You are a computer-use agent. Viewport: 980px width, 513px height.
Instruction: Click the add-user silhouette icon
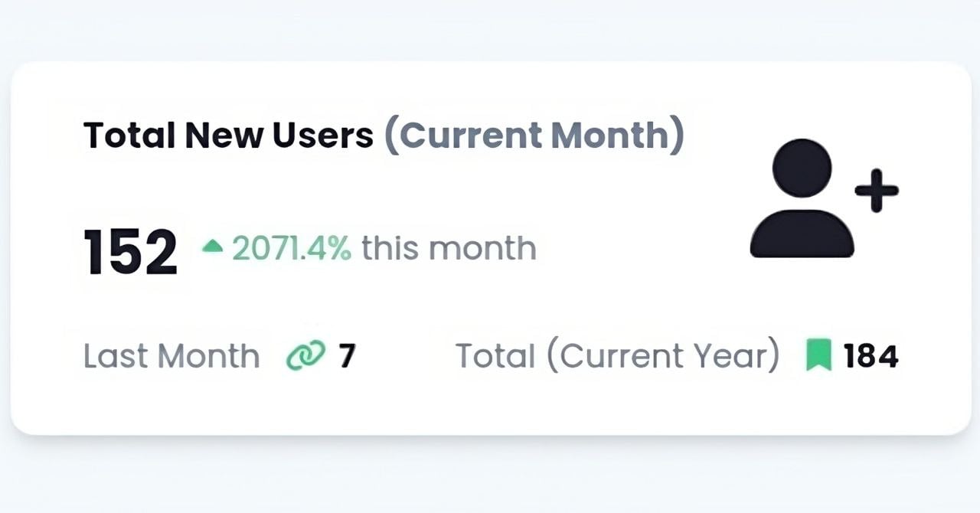[x=824, y=198]
